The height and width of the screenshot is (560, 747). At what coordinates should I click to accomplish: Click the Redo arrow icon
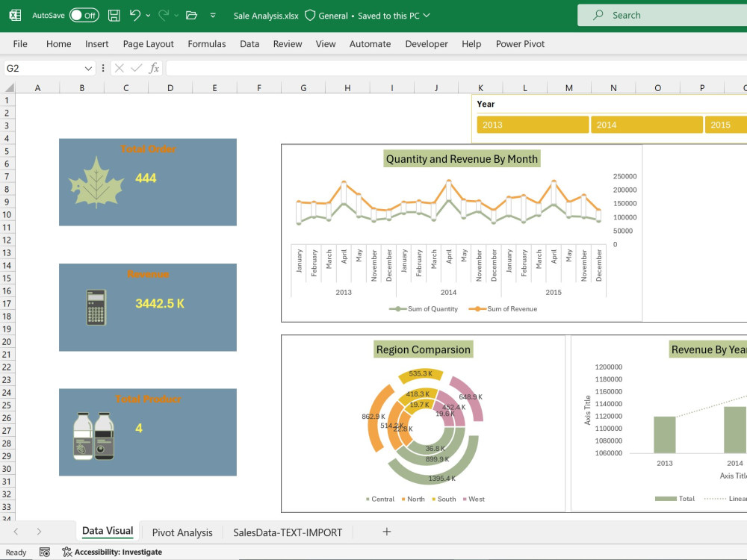tap(164, 15)
